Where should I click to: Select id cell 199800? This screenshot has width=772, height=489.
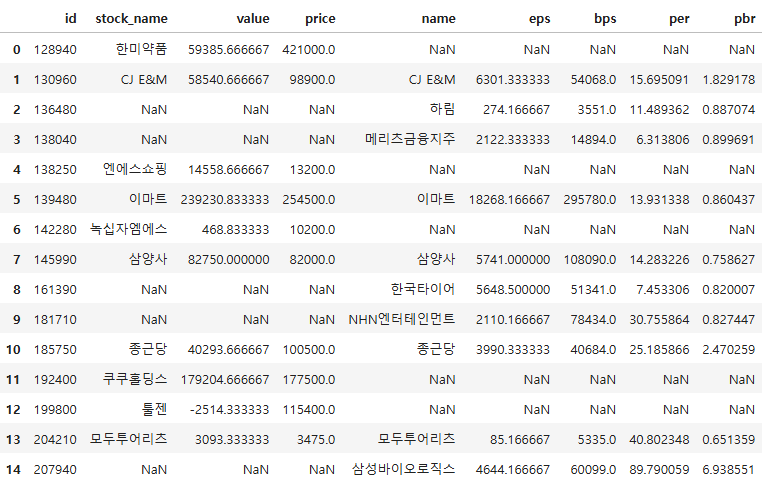click(x=55, y=410)
